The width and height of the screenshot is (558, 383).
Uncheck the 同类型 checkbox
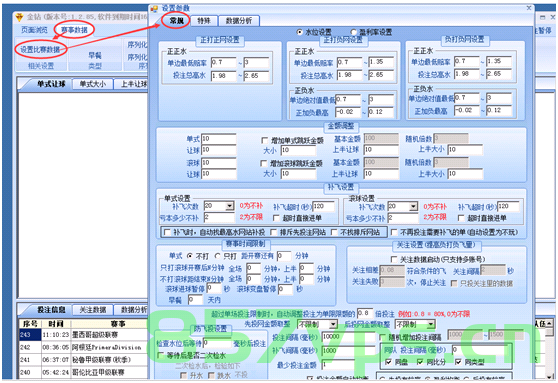point(458,362)
